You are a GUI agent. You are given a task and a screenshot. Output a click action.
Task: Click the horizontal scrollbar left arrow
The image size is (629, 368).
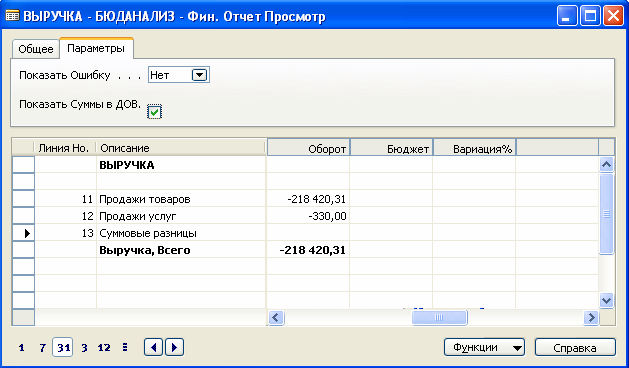pyautogui.click(x=276, y=318)
